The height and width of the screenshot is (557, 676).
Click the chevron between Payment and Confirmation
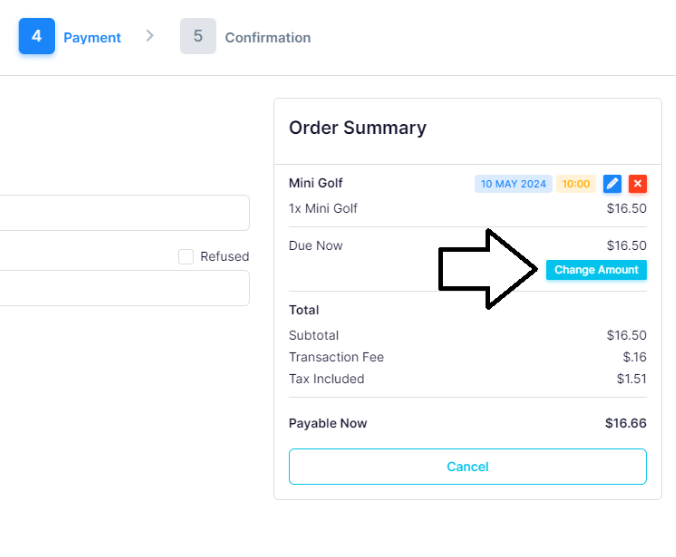[x=150, y=36]
